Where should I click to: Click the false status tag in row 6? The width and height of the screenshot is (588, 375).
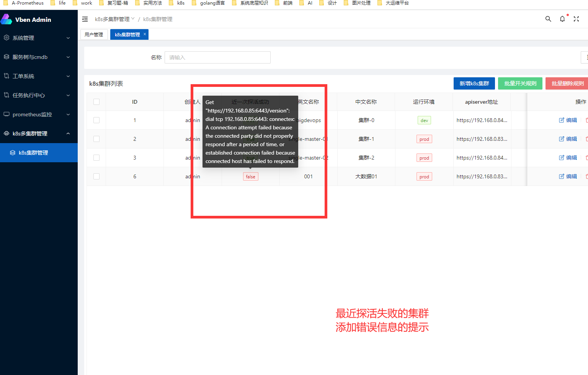coord(251,176)
